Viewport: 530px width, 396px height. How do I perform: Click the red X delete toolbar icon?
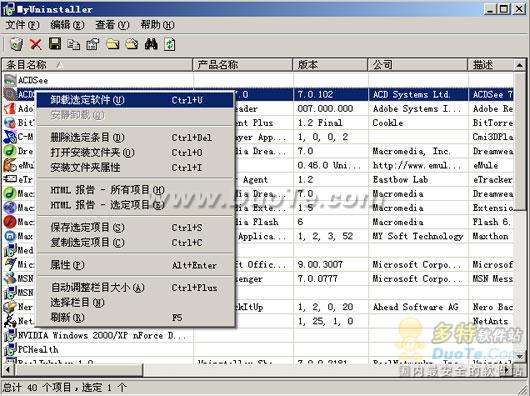coord(35,44)
